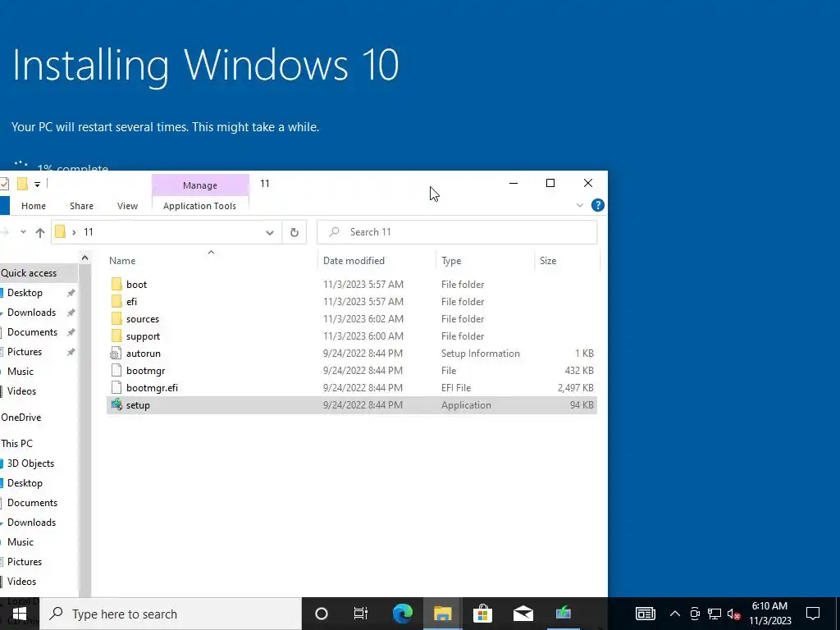The width and height of the screenshot is (840, 630).
Task: Click the address bar path 11
Action: click(89, 232)
